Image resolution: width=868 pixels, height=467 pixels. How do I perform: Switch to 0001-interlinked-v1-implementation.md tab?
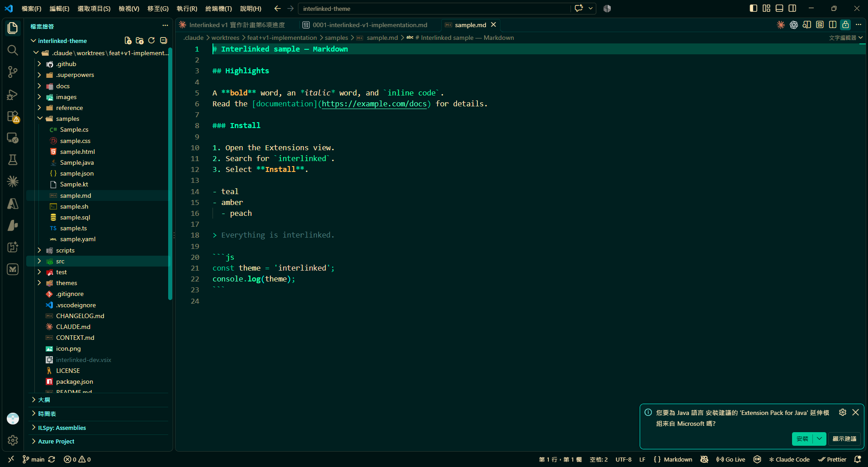370,25
